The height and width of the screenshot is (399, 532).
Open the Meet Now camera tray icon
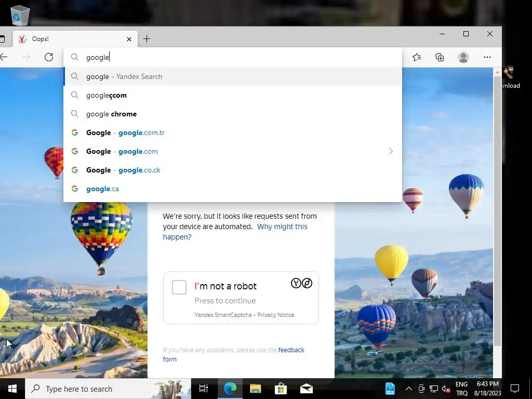pos(421,389)
